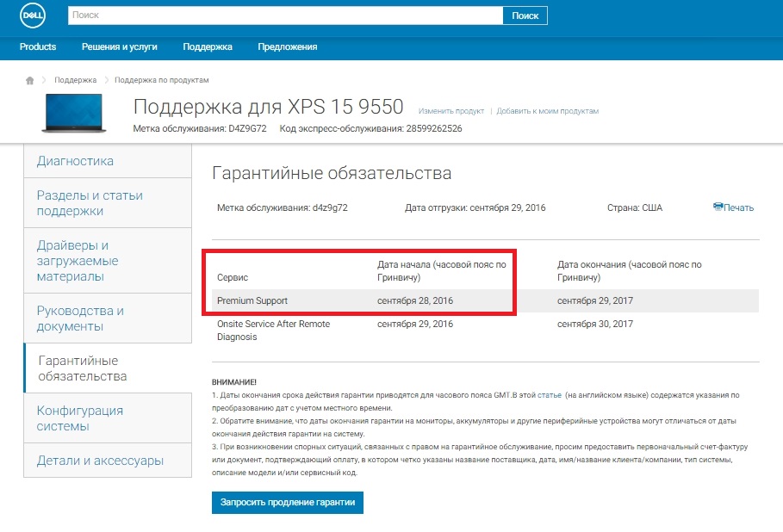Click the статье link in notice
This screenshot has width=783, height=532.
coord(550,395)
